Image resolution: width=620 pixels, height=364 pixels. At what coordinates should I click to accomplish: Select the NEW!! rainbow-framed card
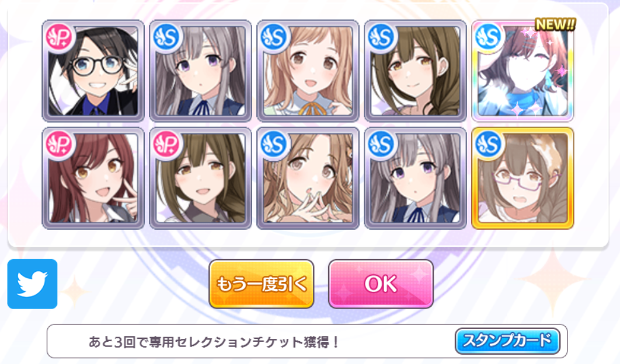523,71
